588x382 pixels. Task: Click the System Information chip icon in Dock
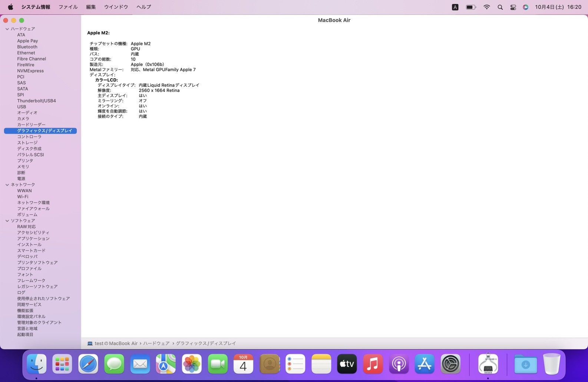[x=488, y=364]
